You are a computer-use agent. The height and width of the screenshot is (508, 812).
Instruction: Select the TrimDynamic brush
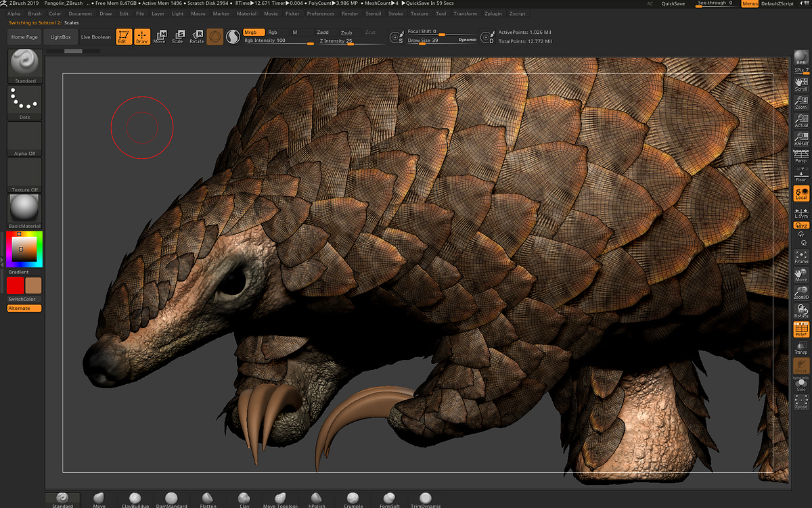pyautogui.click(x=425, y=500)
